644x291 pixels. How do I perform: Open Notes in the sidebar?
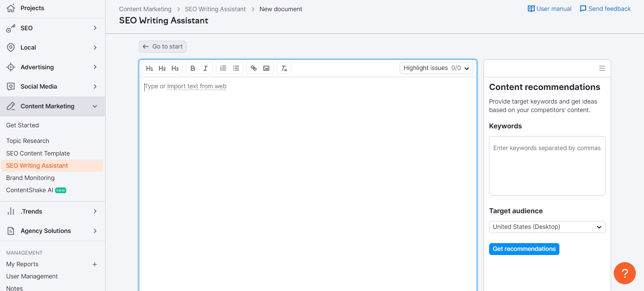(15, 288)
